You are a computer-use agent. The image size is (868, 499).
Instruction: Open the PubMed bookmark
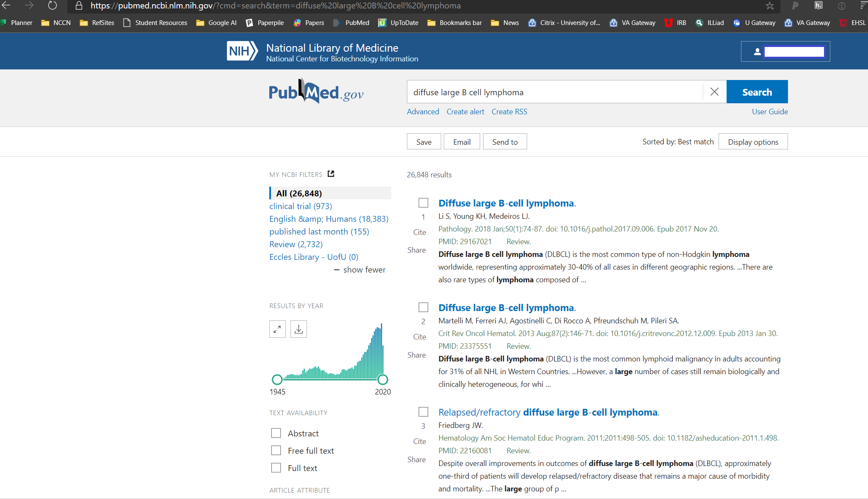[x=351, y=23]
